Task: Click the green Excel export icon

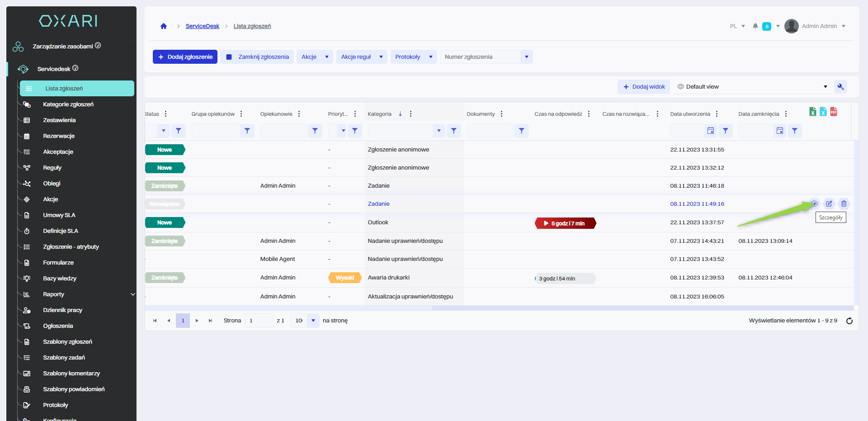Action: coord(812,112)
